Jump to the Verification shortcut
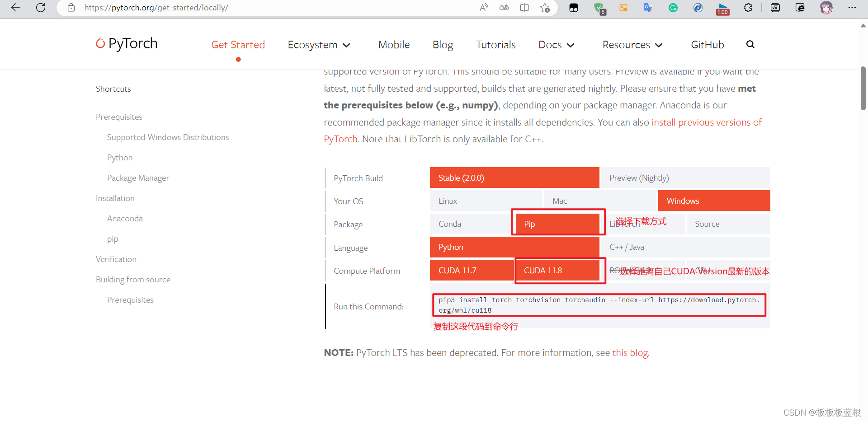 coord(116,259)
